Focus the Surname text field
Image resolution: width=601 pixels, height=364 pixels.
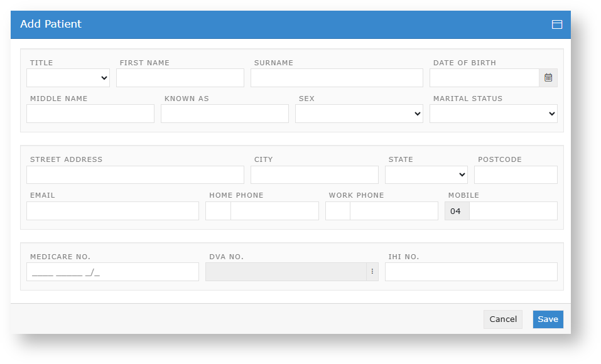[x=337, y=78]
